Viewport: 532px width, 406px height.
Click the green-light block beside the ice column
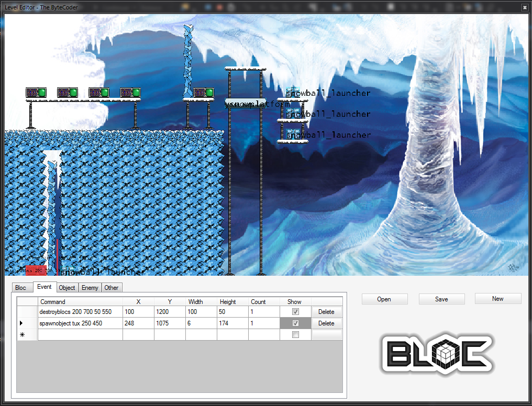pyautogui.click(x=204, y=93)
